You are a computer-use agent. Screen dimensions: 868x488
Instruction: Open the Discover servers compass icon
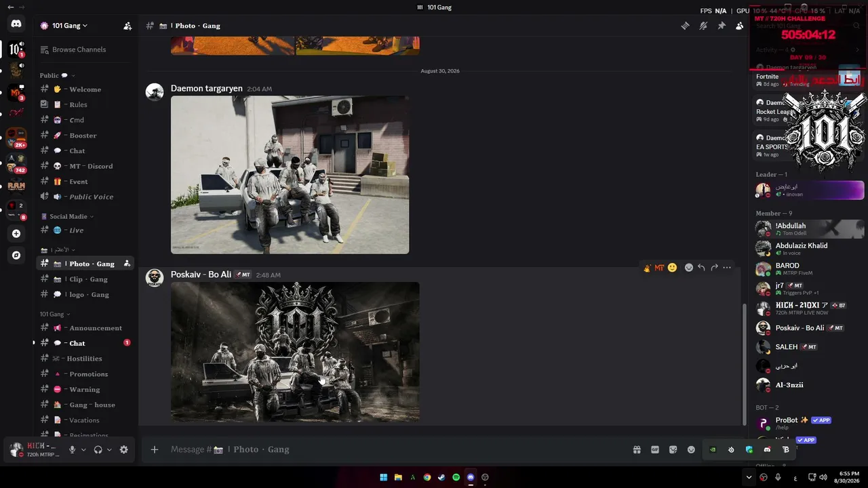click(x=16, y=256)
